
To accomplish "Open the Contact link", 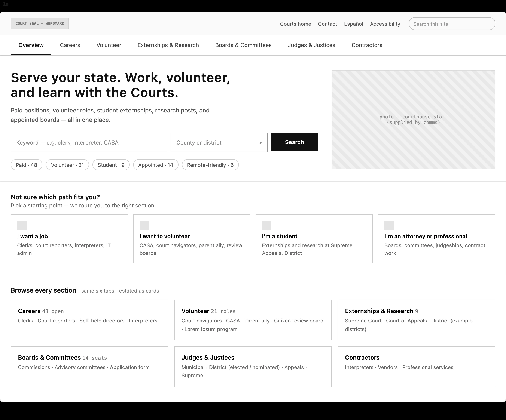I will [327, 24].
